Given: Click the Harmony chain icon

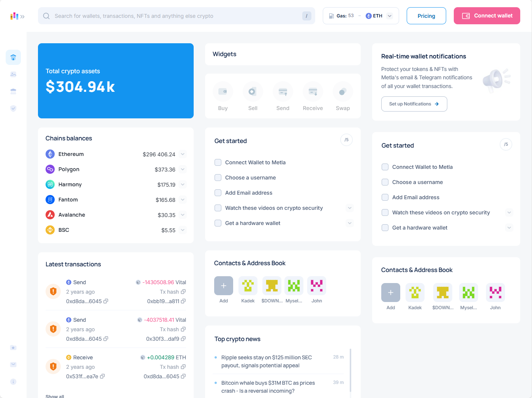Looking at the screenshot, I should click(50, 184).
